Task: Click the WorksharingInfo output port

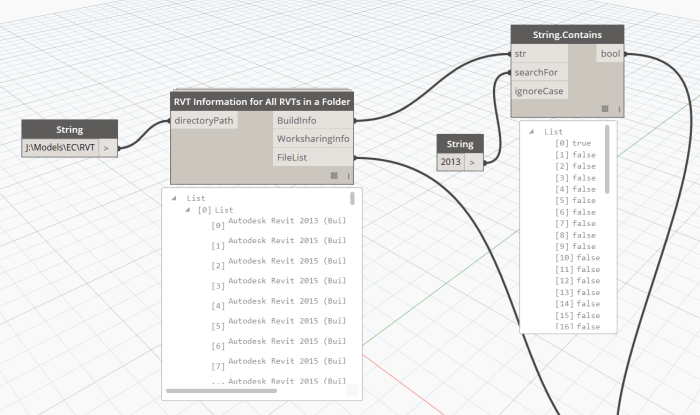Action: tap(313, 139)
